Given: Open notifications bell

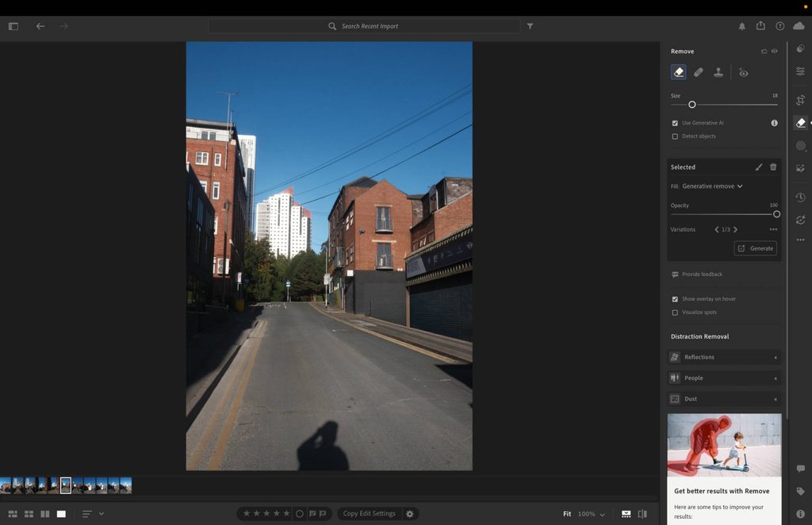Looking at the screenshot, I should [742, 26].
